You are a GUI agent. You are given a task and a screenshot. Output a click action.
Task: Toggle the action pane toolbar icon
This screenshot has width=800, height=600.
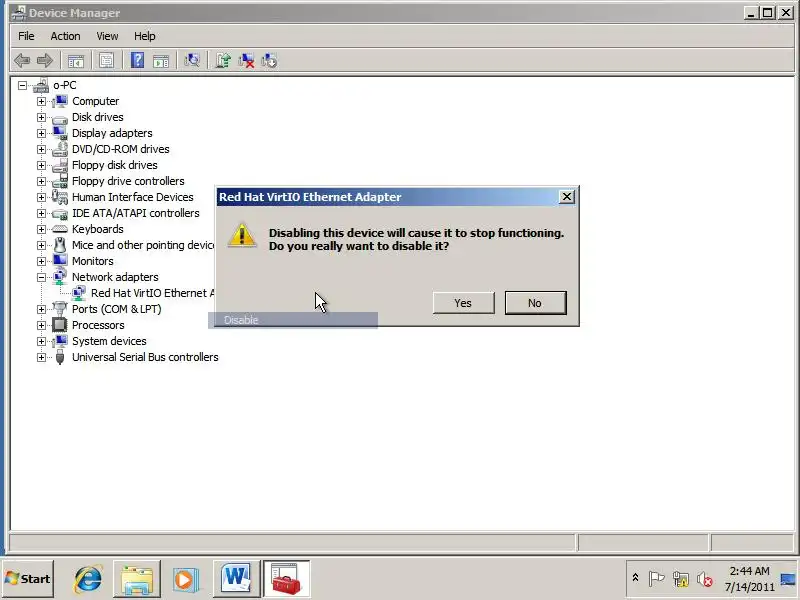[161, 61]
